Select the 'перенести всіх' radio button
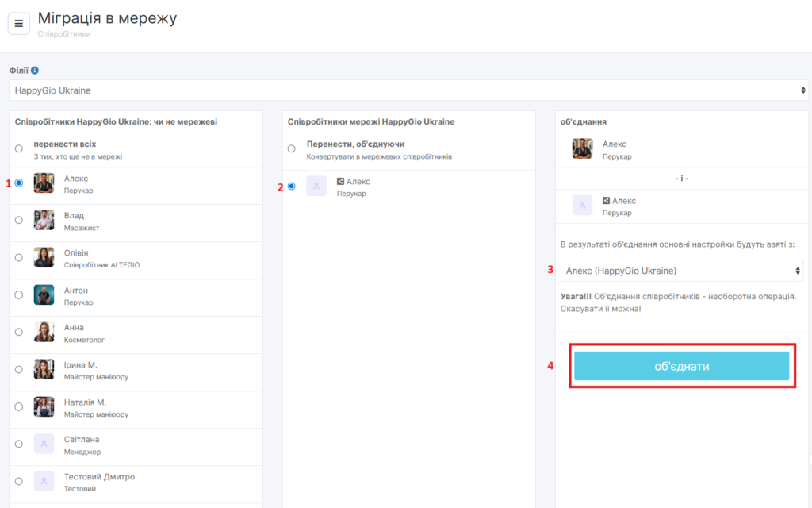 [19, 149]
